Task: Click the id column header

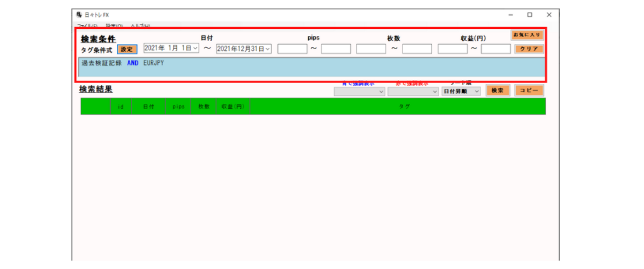Action: pyautogui.click(x=121, y=106)
